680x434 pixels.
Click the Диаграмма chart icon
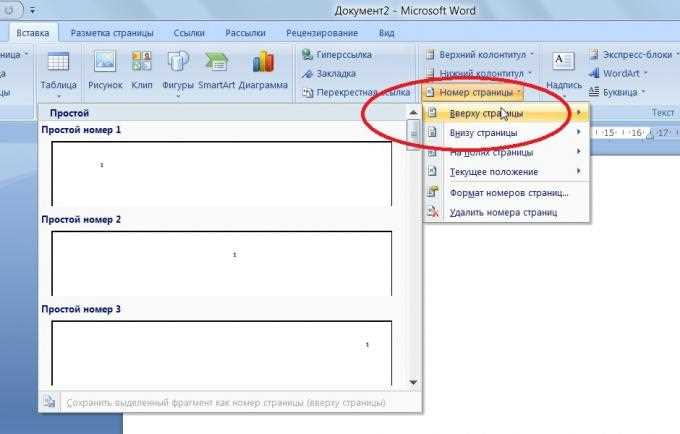263,62
